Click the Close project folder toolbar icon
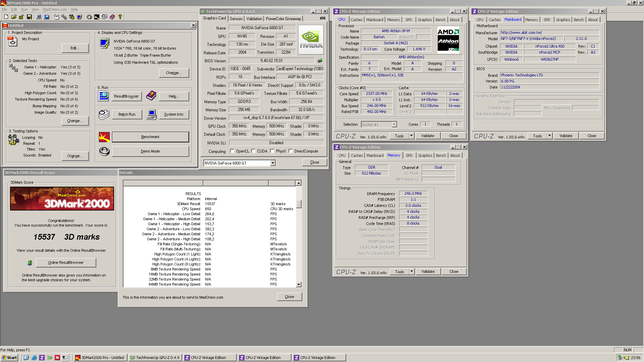The width and height of the screenshot is (644, 362). pyautogui.click(x=21, y=17)
